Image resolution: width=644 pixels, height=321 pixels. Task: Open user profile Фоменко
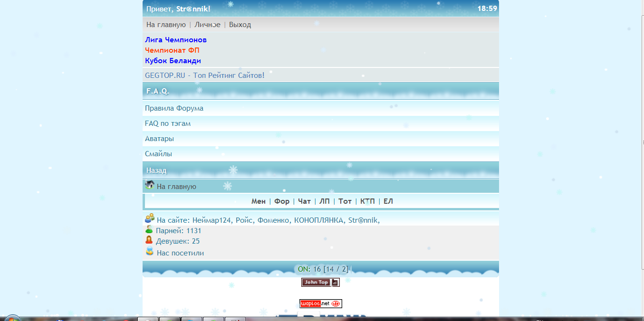tap(274, 220)
